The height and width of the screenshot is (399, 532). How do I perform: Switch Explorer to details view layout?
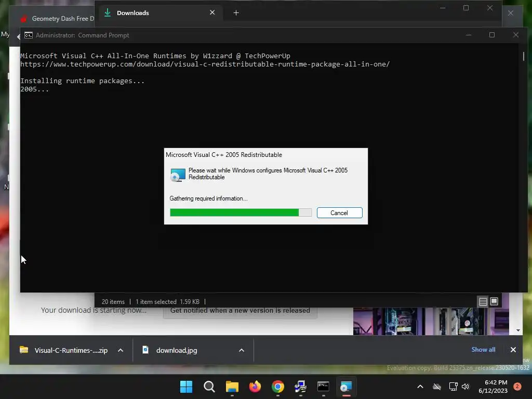pos(483,301)
